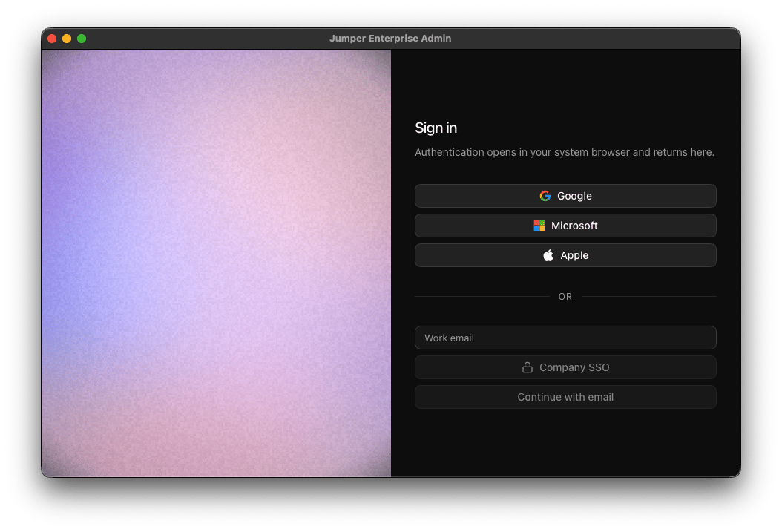Focus the Work email field
Image resolution: width=782 pixels, height=532 pixels.
pyautogui.click(x=565, y=338)
